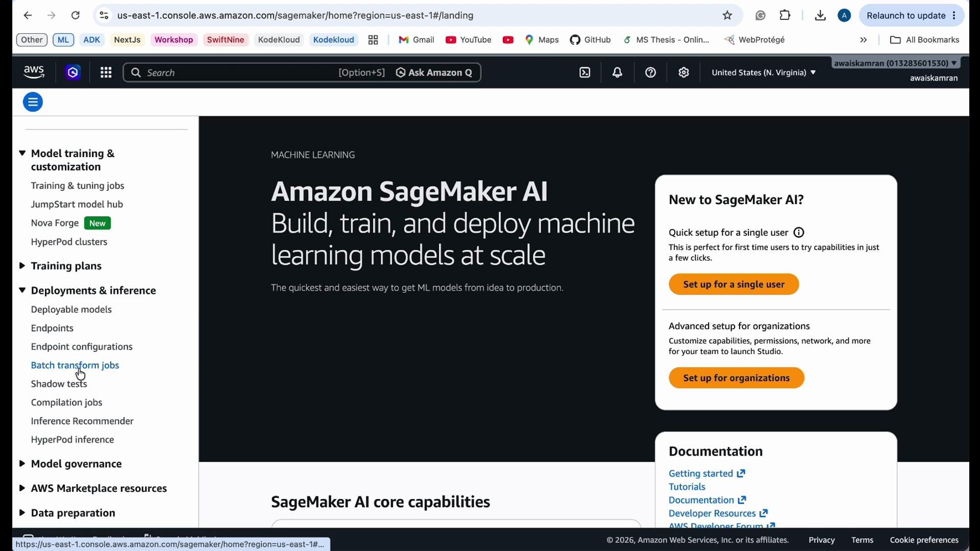Click the AWS logo home icon
Screen dimensions: 980x551
[34, 73]
